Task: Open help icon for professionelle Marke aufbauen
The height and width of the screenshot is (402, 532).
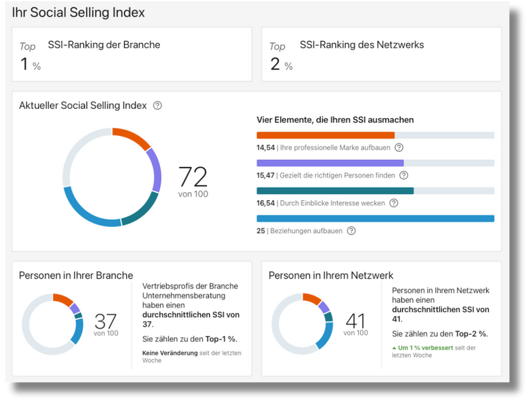Action: point(399,148)
